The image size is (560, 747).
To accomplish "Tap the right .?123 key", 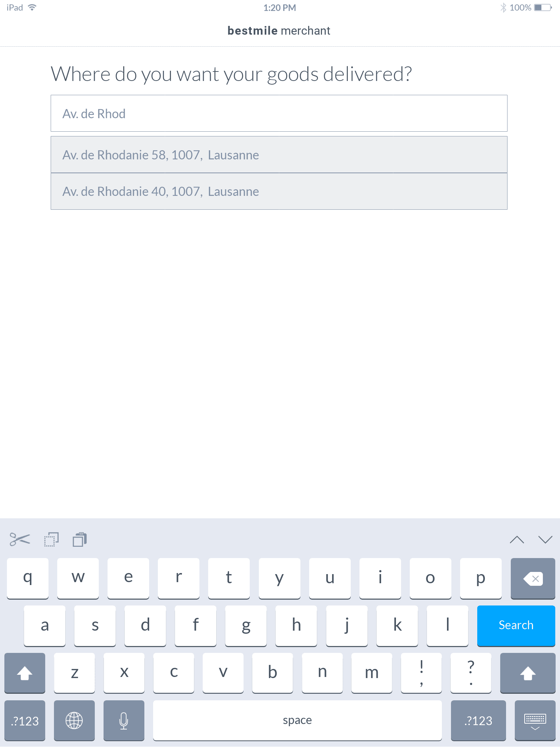I will coord(478,720).
